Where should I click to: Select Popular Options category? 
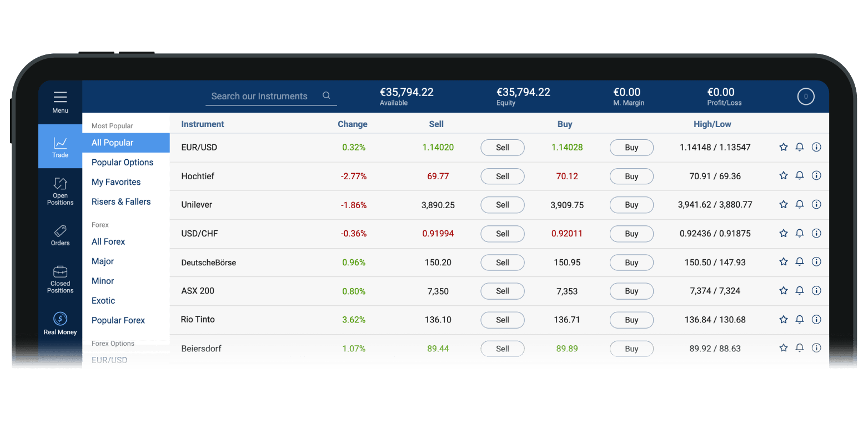[x=122, y=162]
